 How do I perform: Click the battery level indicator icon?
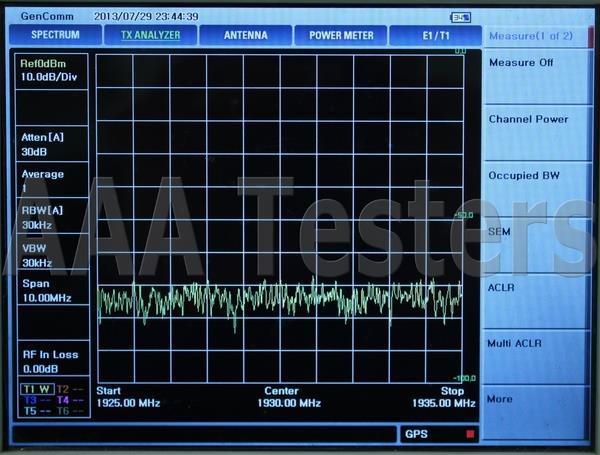coord(460,17)
